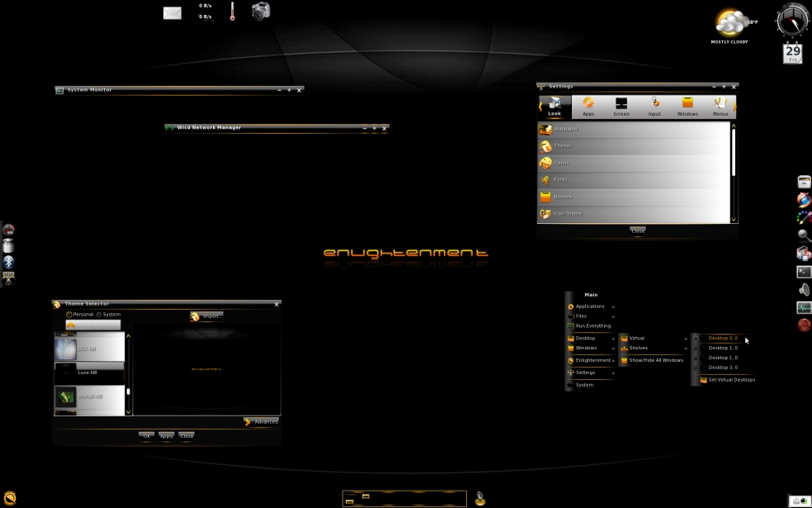Click the analog clock gadget
Screen dimensions: 812x508
(x=792, y=21)
